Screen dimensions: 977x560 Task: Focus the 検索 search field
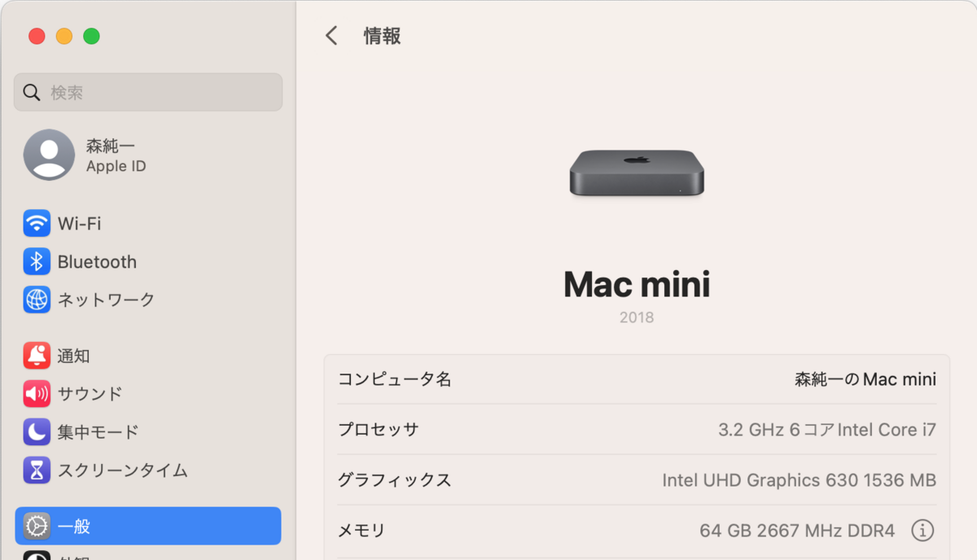click(x=148, y=92)
